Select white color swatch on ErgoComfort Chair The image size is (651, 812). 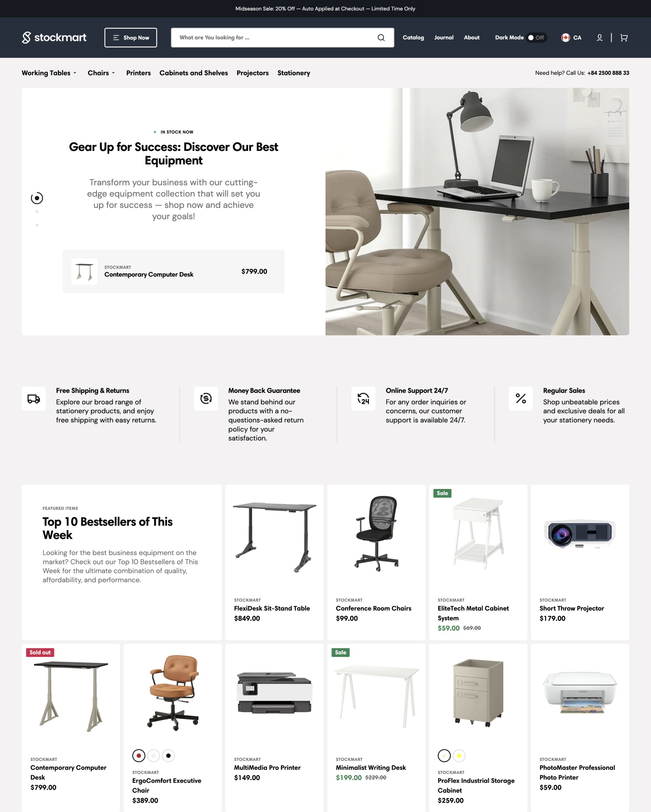pyautogui.click(x=153, y=756)
